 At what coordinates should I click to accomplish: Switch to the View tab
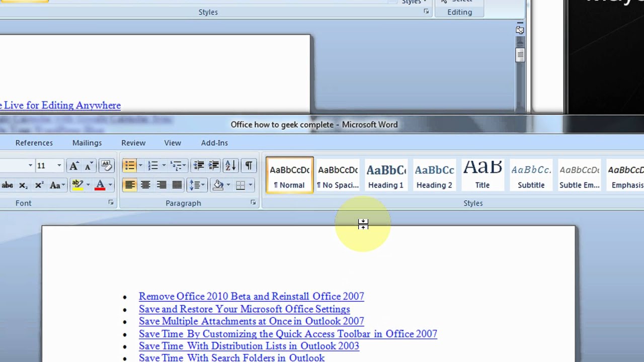point(173,143)
